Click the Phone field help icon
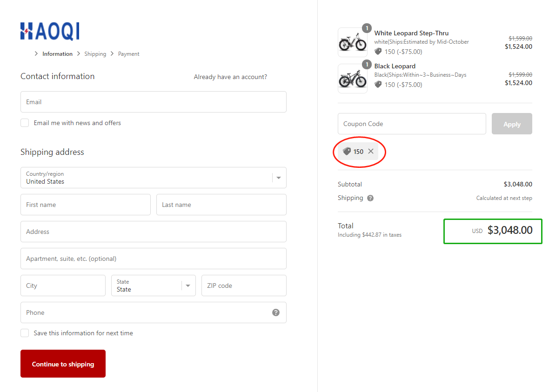Image resolution: width=549 pixels, height=392 pixels. (x=276, y=312)
